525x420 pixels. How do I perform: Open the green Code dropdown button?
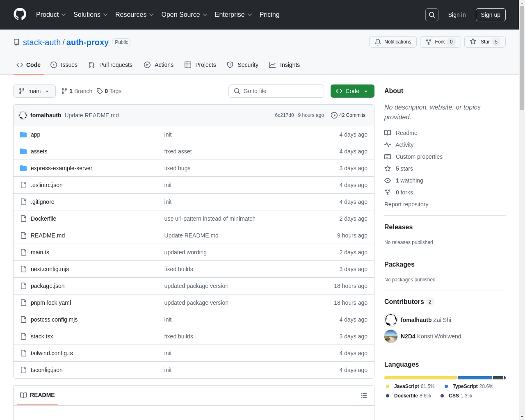tap(352, 91)
